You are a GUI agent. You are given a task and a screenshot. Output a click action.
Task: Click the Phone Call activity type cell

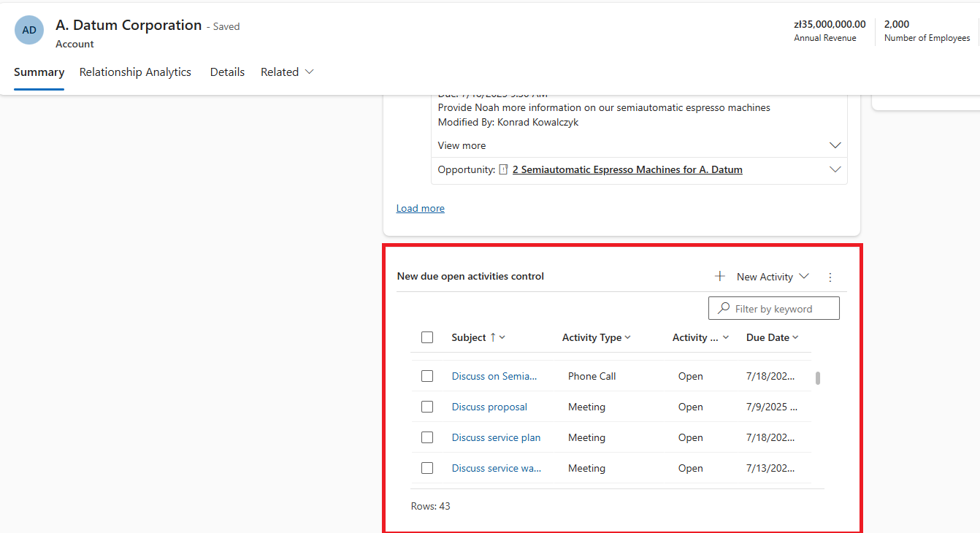592,376
